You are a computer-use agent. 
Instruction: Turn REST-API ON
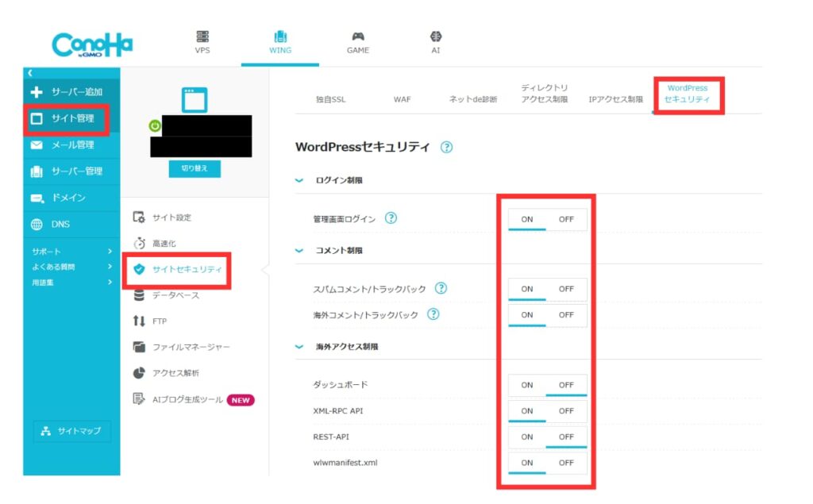click(527, 437)
